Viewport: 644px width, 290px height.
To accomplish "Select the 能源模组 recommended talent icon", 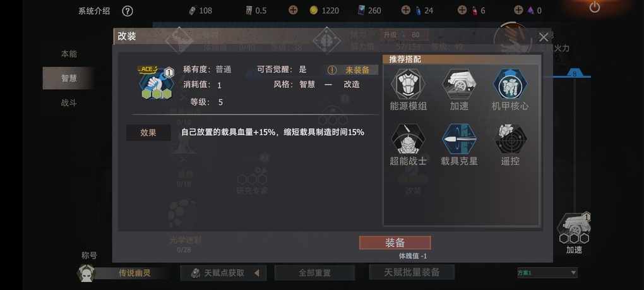I will click(x=408, y=84).
